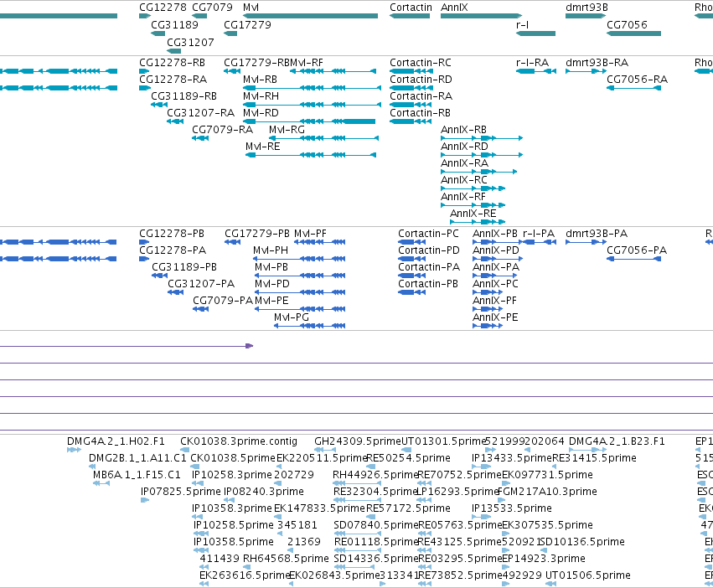Click protein CG17279-PB

(x=232, y=242)
